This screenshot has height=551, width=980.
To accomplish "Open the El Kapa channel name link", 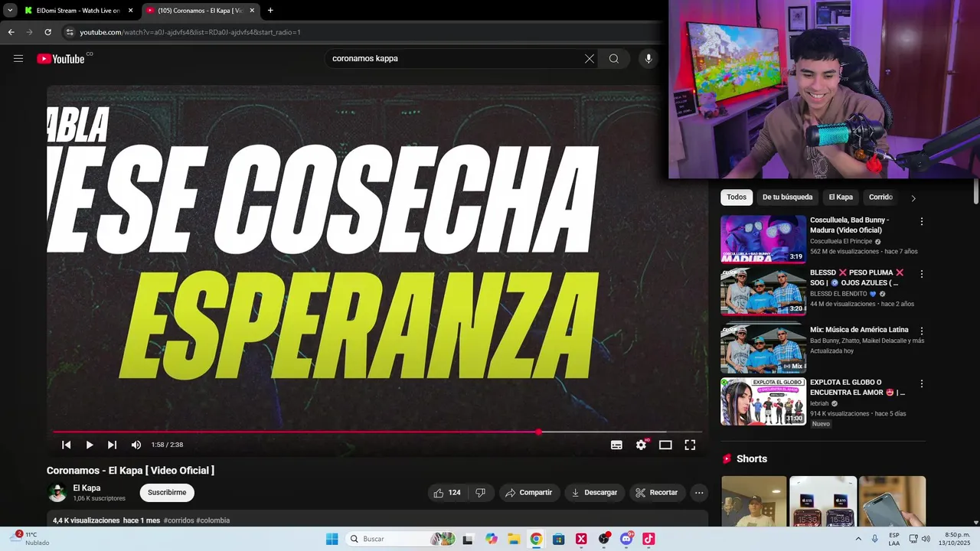I will click(87, 488).
